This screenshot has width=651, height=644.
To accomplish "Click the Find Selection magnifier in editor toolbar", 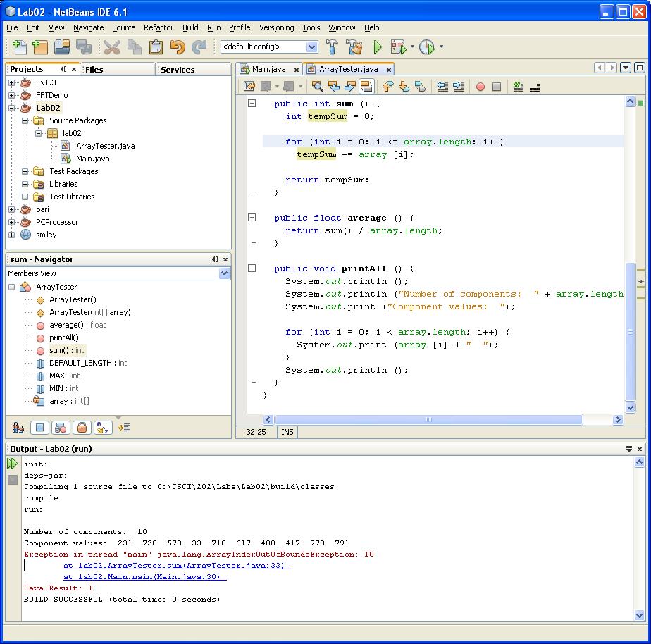I will (x=317, y=87).
